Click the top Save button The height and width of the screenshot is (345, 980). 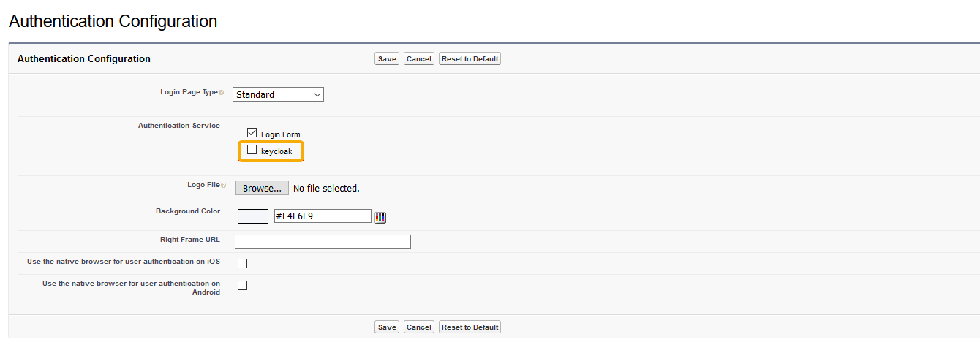[386, 58]
